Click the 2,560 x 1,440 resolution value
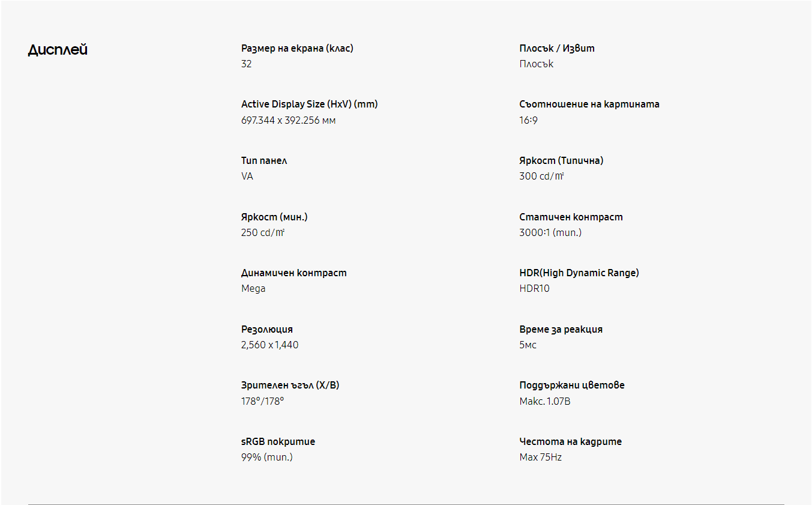Screen dimensions: 812x505 point(269,345)
